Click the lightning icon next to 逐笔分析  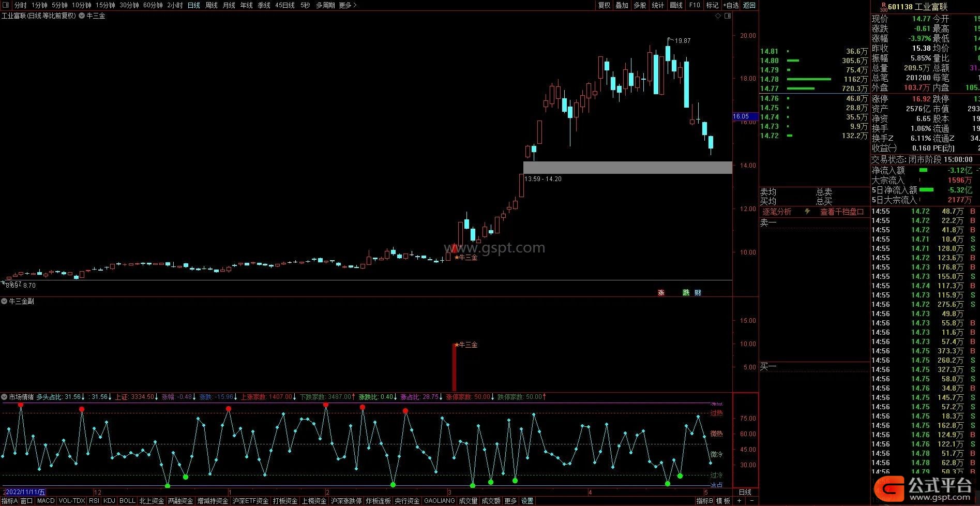[807, 212]
